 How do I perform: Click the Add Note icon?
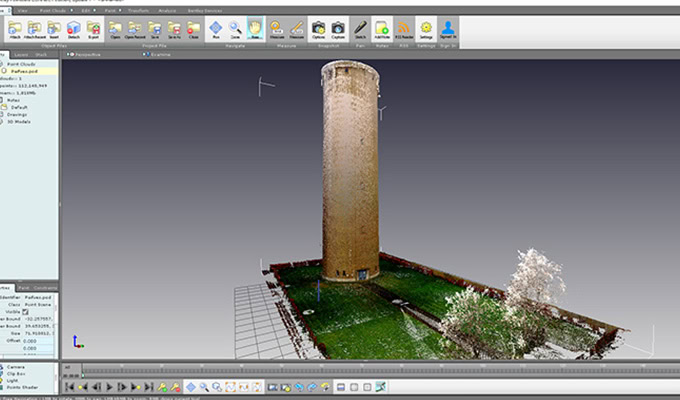[382, 29]
